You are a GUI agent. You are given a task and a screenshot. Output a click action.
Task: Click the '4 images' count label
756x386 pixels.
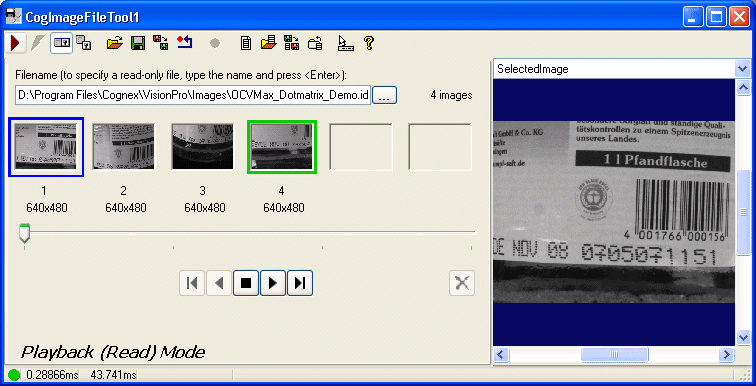pos(451,95)
